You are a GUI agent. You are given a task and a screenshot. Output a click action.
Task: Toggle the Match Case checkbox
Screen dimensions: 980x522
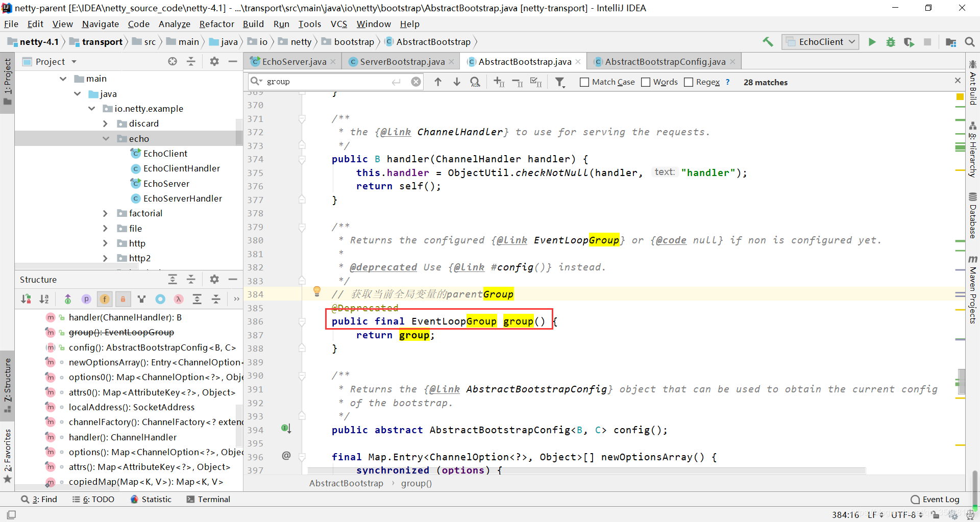click(x=584, y=82)
